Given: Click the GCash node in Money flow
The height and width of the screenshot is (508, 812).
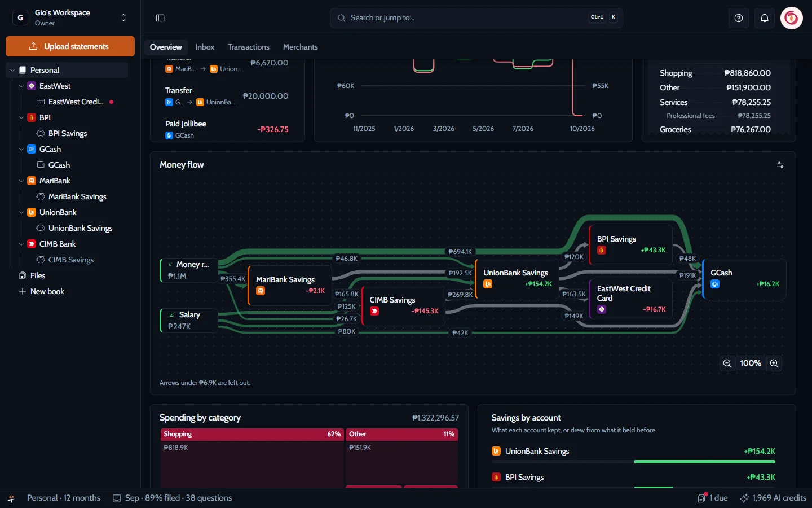Looking at the screenshot, I should [x=744, y=278].
